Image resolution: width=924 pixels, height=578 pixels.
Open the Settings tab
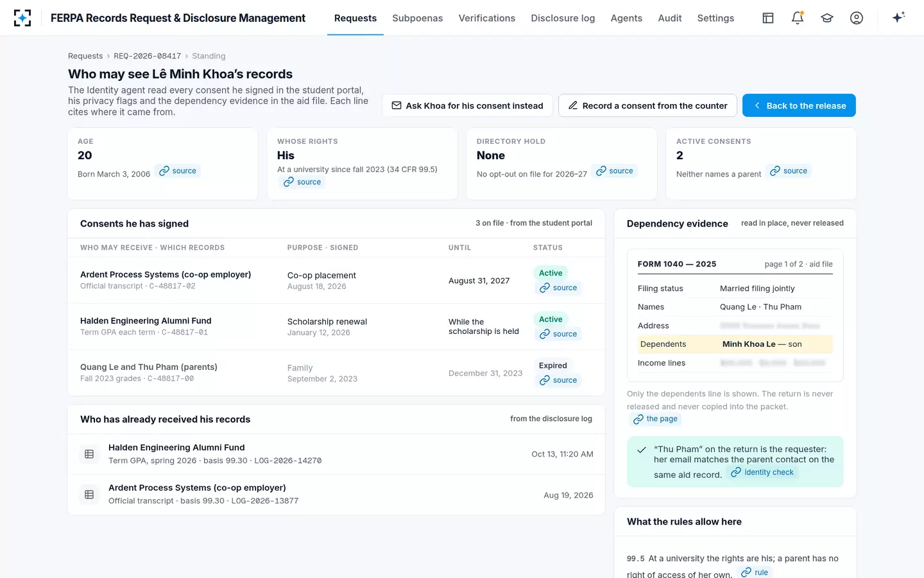[715, 18]
